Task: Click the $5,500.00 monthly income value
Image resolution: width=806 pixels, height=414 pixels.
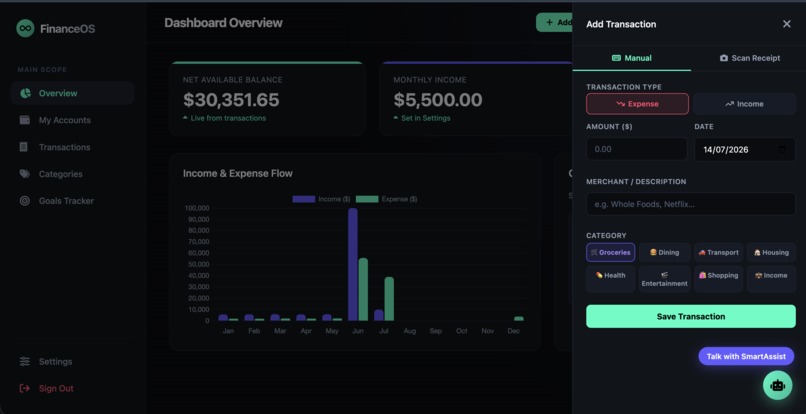Action: click(x=438, y=100)
